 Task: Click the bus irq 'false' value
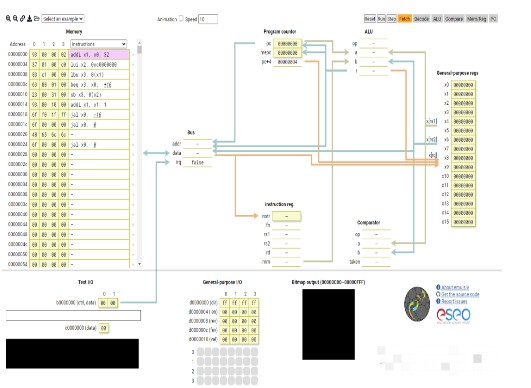point(197,163)
